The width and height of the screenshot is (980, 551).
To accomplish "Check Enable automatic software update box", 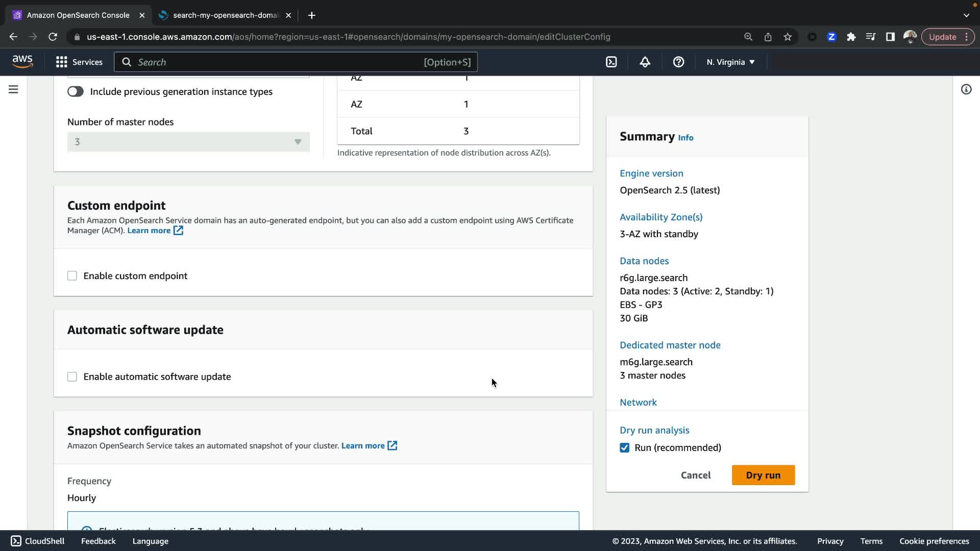I will tap(72, 377).
